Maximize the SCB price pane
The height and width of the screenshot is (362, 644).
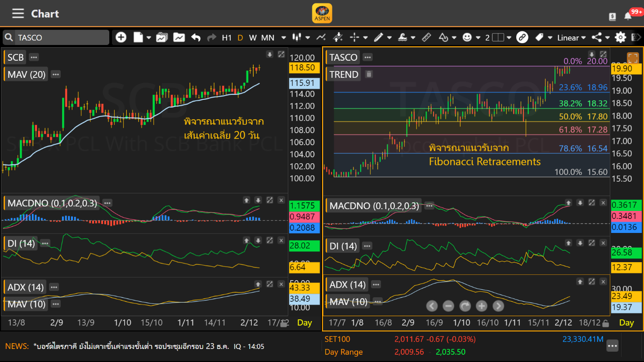(281, 54)
